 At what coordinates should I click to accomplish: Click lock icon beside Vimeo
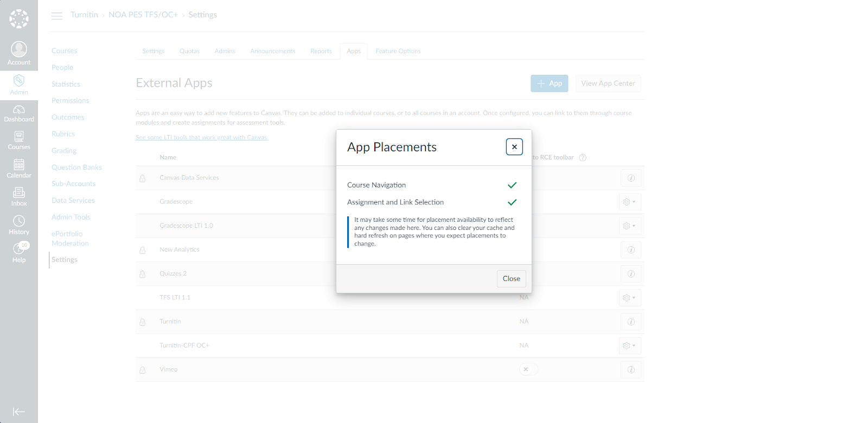[143, 370]
